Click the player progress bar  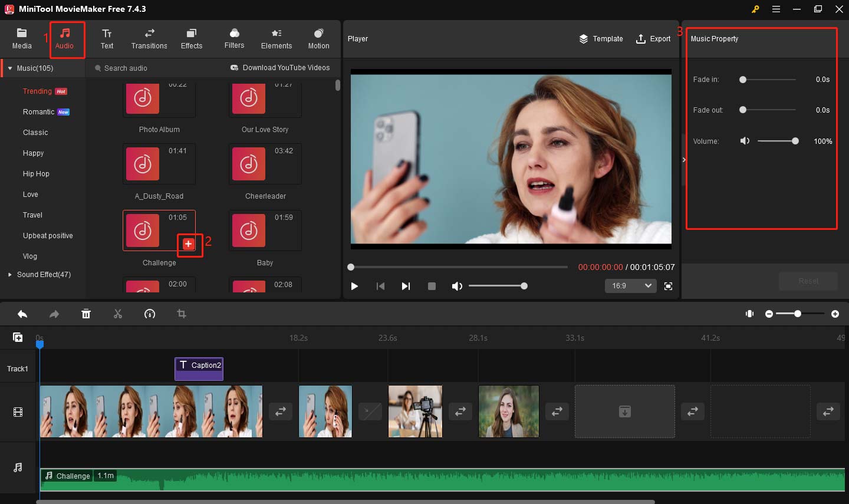[x=458, y=267]
